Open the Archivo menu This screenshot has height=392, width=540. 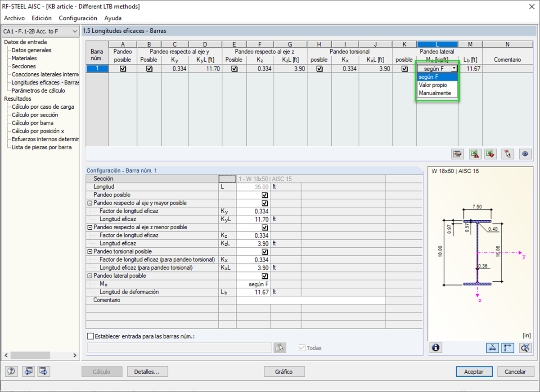14,18
